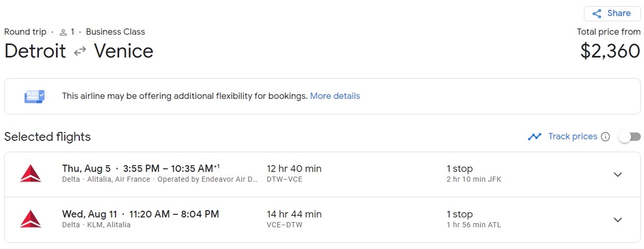The image size is (644, 249).
Task: Click the 1 stop ATL layover info
Action: click(x=474, y=219)
